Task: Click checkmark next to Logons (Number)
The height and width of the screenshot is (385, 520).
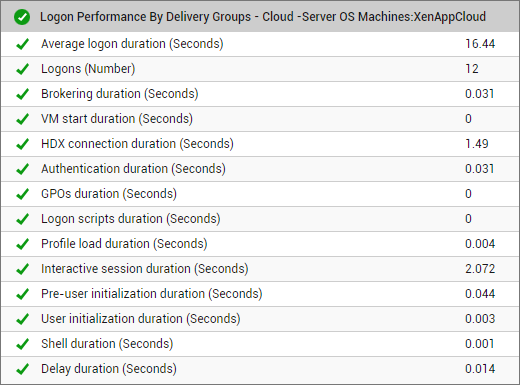Action: click(22, 69)
